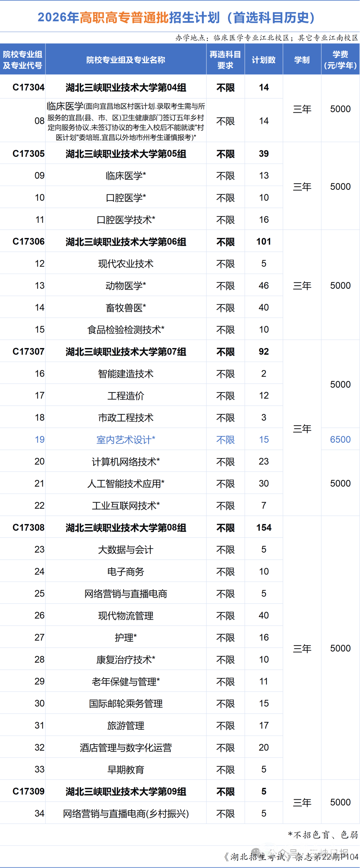Click major code 34
The height and width of the screenshot is (868, 360).
(39, 813)
